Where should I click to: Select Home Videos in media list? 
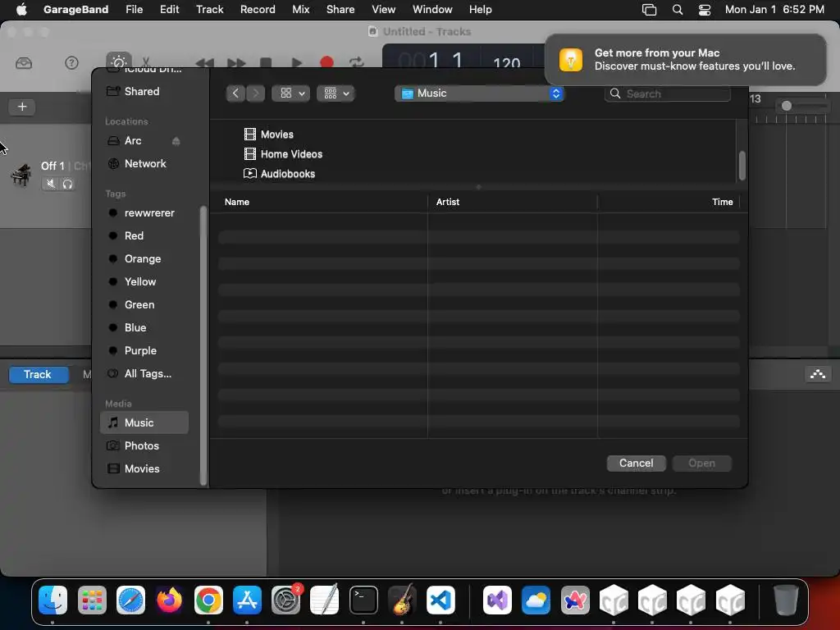(283, 153)
